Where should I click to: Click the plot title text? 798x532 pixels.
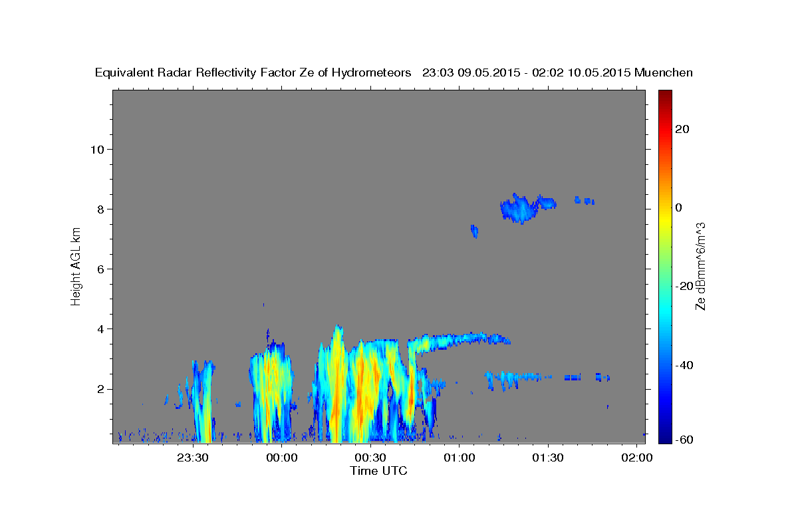point(394,72)
